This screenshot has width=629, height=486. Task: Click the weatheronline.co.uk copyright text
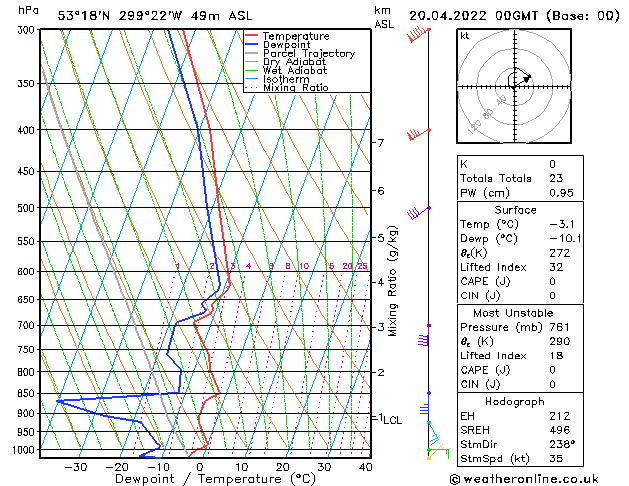click(524, 479)
